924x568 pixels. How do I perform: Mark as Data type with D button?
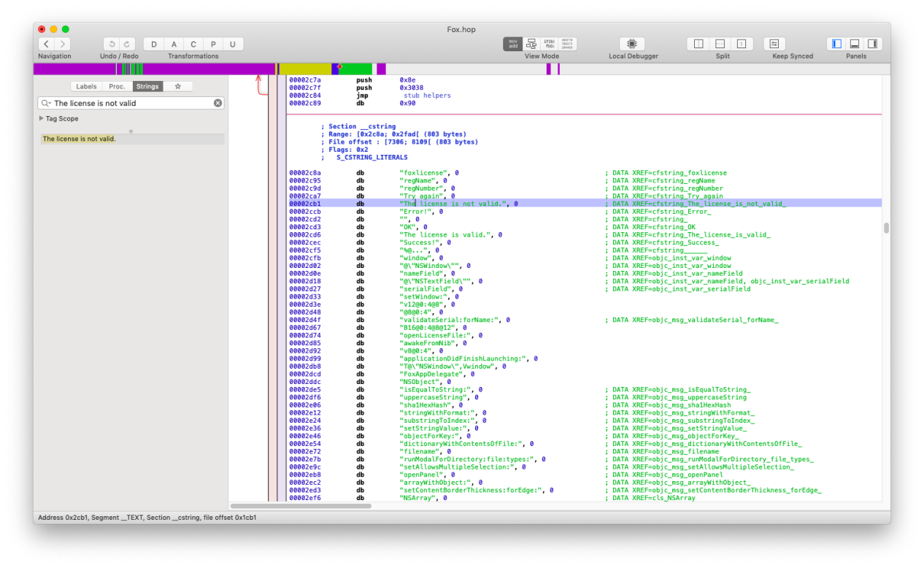(153, 45)
